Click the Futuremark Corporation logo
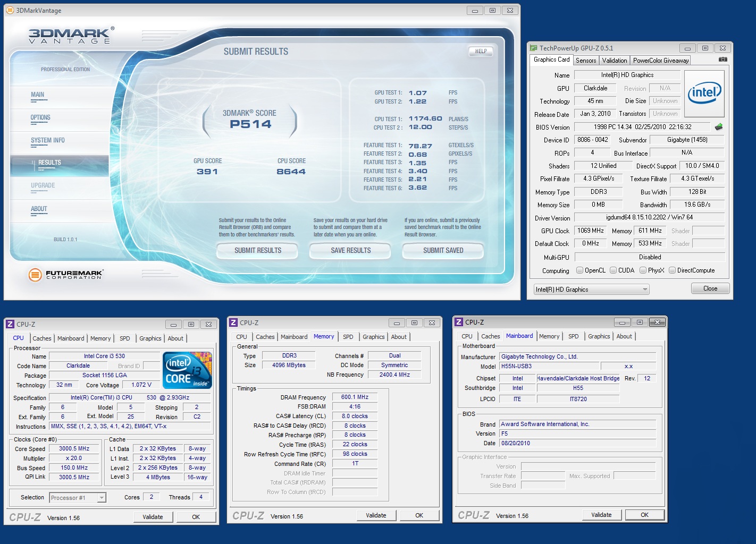Image resolution: width=756 pixels, height=544 pixels. [x=66, y=275]
